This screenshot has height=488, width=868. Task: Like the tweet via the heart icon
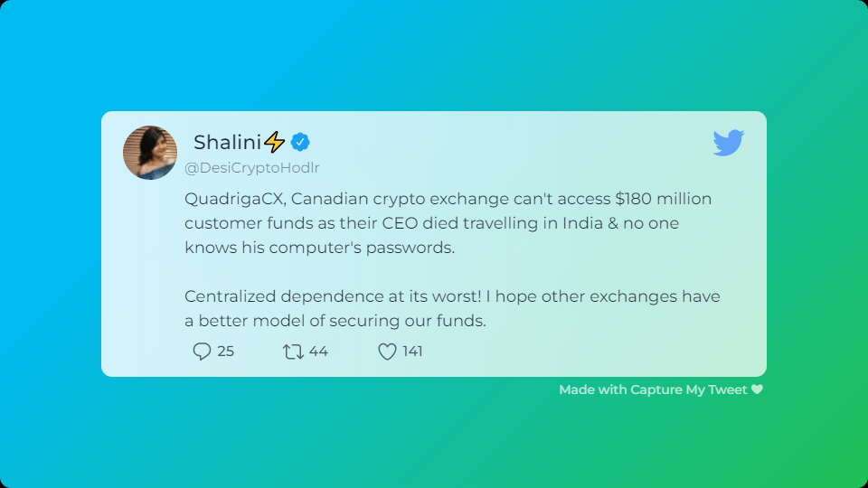[x=387, y=352]
